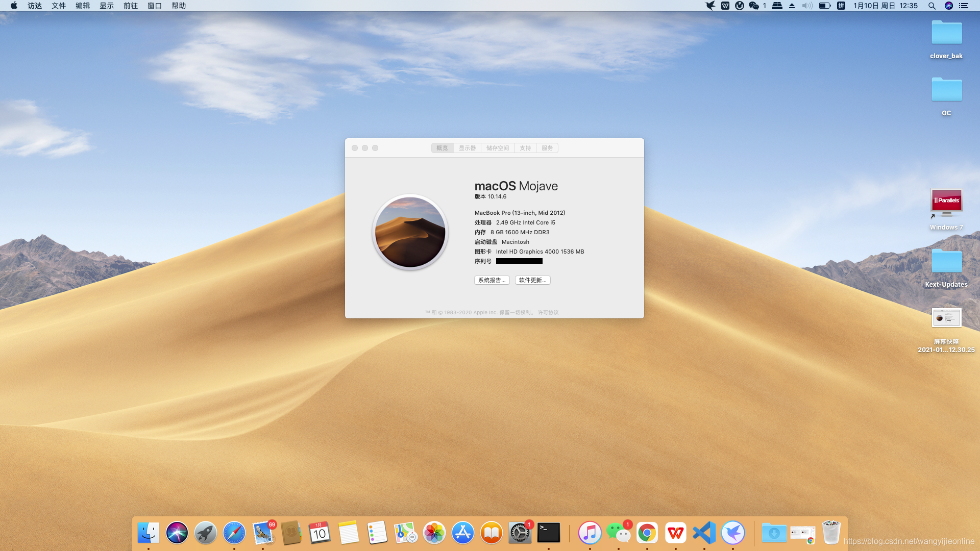
Task: Open the App Store dock icon
Action: coord(463,533)
